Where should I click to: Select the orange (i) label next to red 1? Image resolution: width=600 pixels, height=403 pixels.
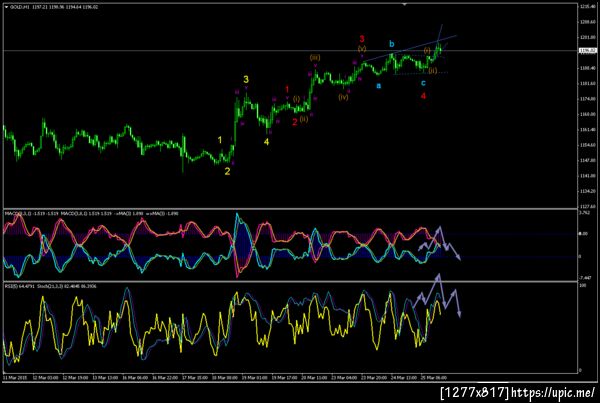(297, 99)
